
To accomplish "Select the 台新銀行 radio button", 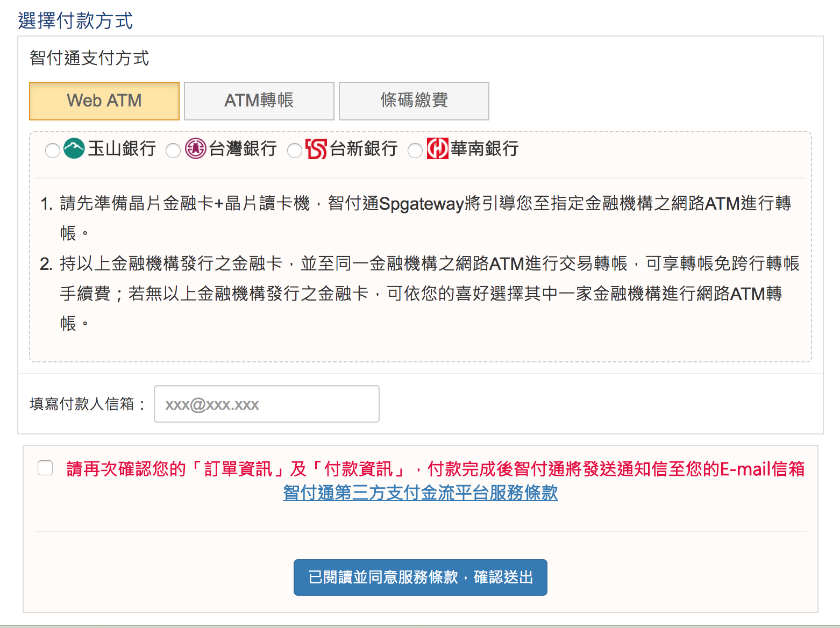I will 295,151.
